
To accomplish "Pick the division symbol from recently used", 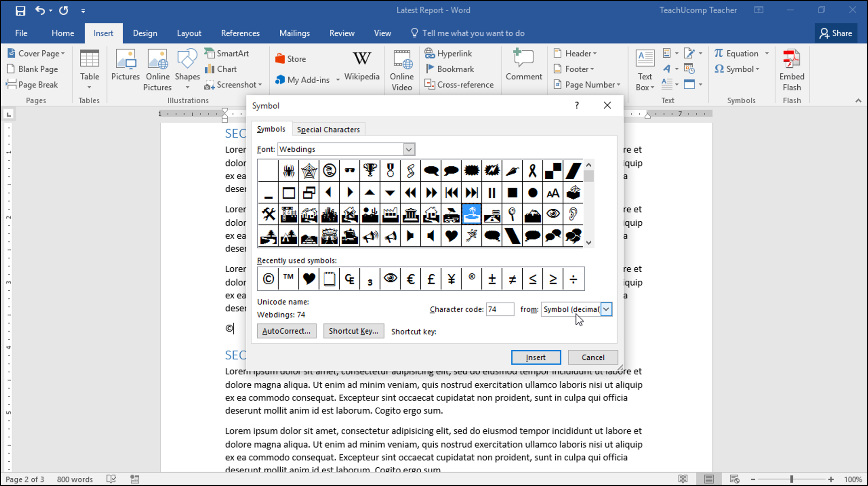I will point(573,279).
